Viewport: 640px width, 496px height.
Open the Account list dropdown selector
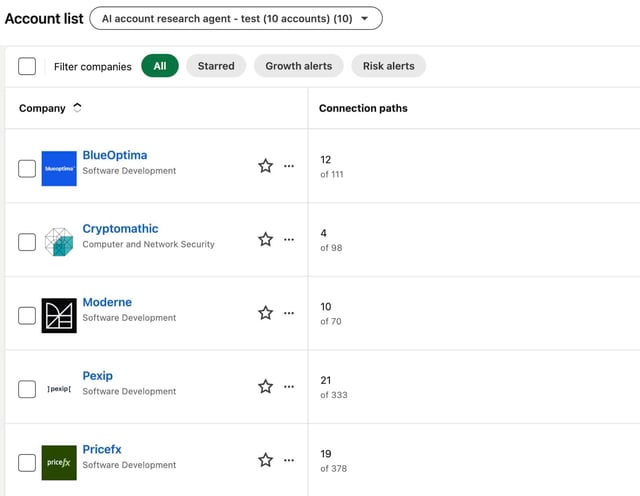click(x=236, y=18)
